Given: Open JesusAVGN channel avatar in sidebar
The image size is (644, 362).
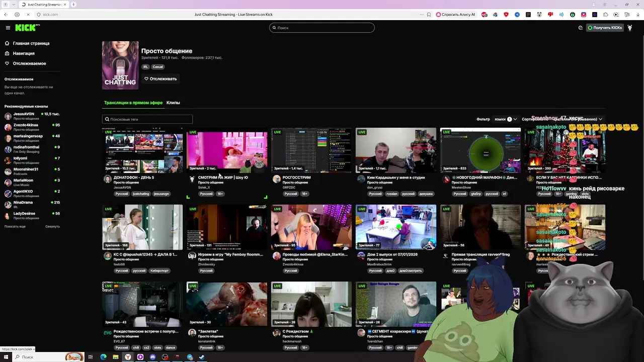Looking at the screenshot, I should click(8, 116).
